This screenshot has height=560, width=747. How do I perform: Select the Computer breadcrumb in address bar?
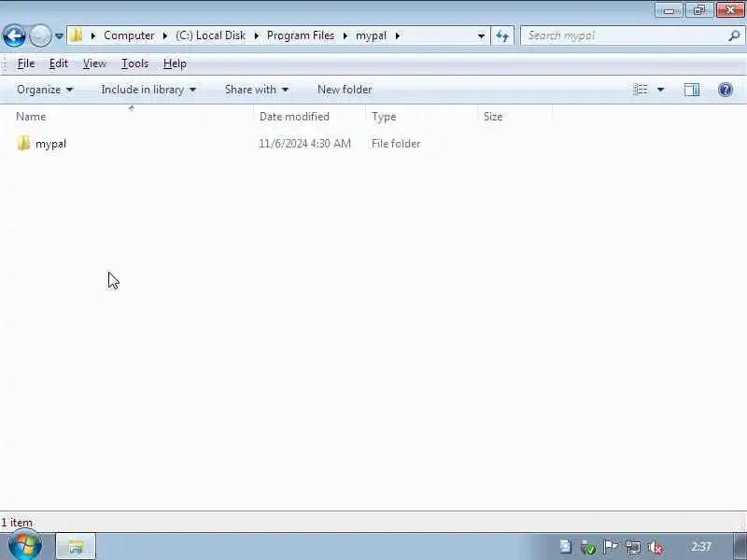pos(129,35)
